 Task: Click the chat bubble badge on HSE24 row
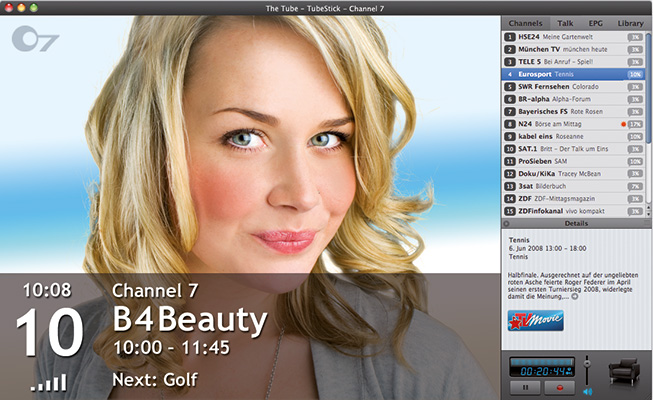[x=635, y=38]
